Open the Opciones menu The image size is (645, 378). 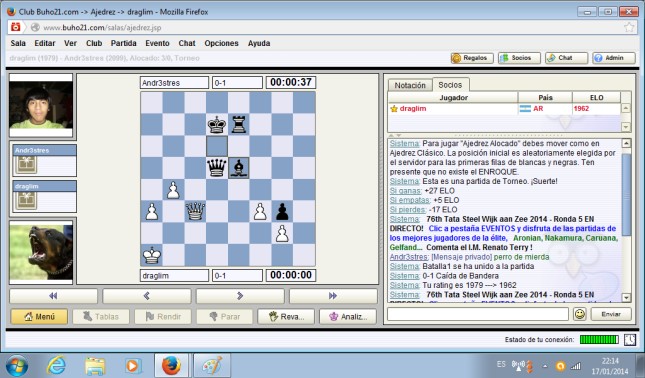[x=221, y=43]
